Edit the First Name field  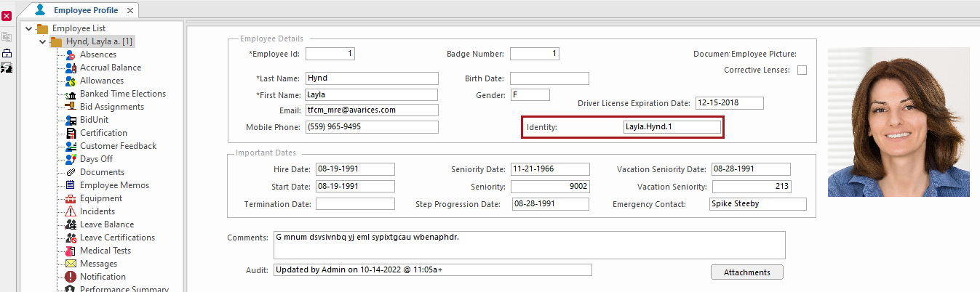372,94
